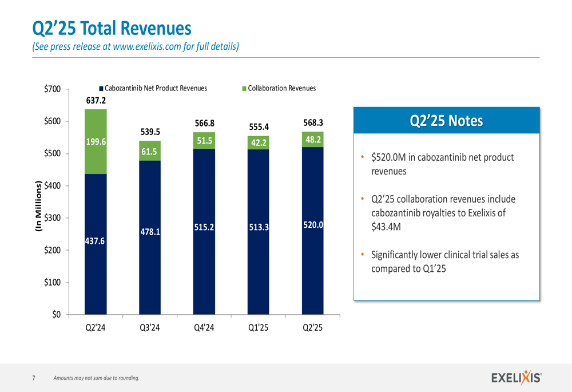This screenshot has width=572, height=392.
Task: Click the 515.2 product revenue value label
Action: 204,227
